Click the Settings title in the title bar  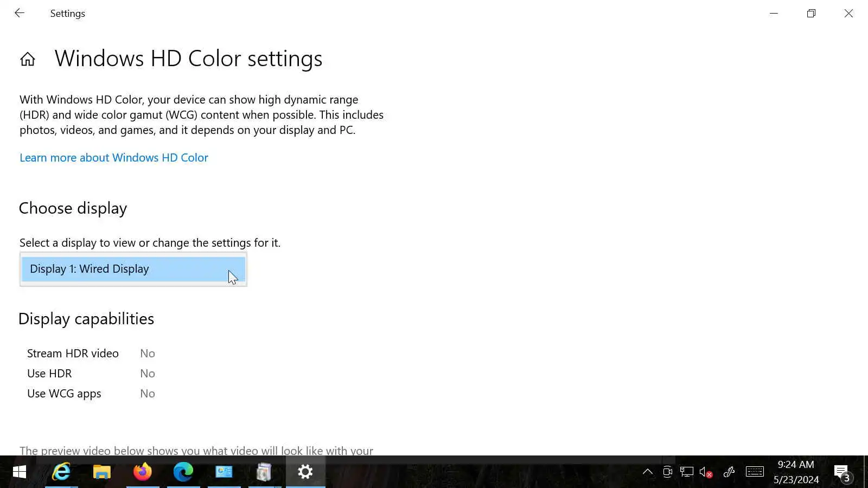click(x=68, y=14)
